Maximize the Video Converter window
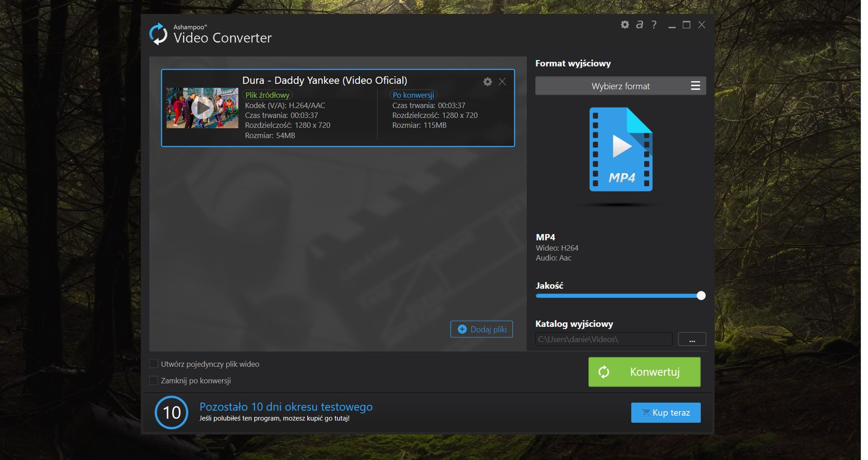Viewport: 868px width, 460px height. pyautogui.click(x=686, y=25)
